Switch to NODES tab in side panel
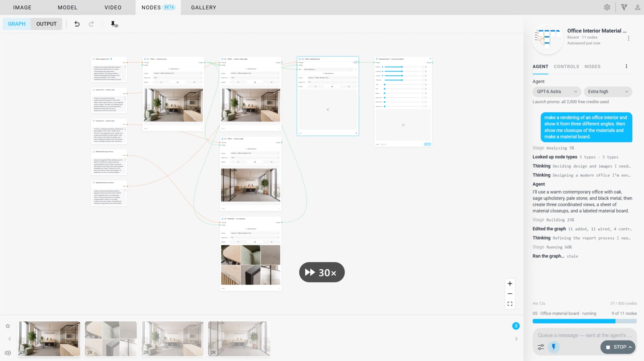This screenshot has width=644, height=361. point(592,67)
